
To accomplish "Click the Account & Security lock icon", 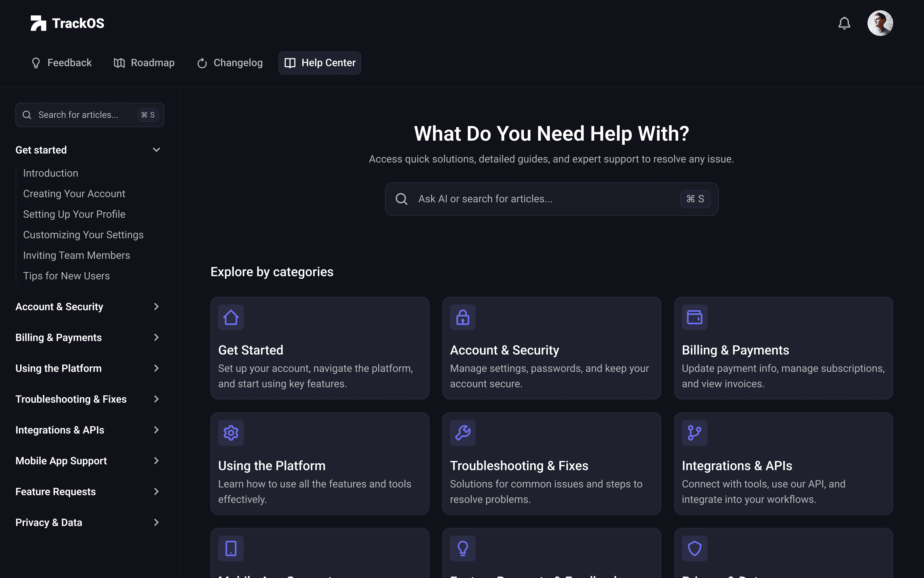I will click(463, 317).
